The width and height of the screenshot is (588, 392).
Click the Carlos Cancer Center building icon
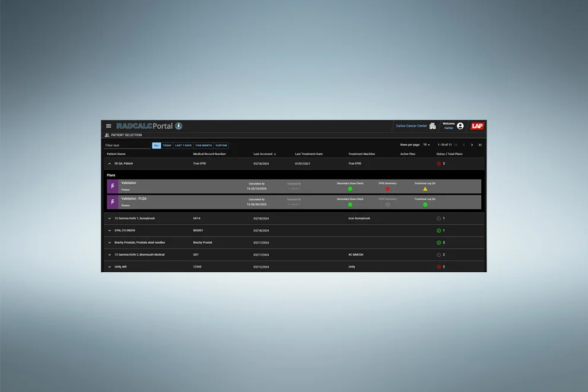pyautogui.click(x=433, y=126)
